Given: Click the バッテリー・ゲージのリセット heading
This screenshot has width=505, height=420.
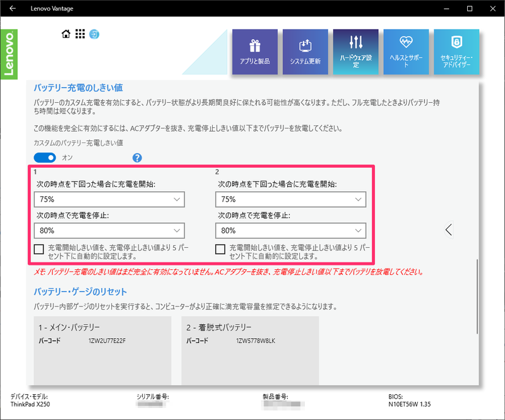Looking at the screenshot, I should [80, 291].
